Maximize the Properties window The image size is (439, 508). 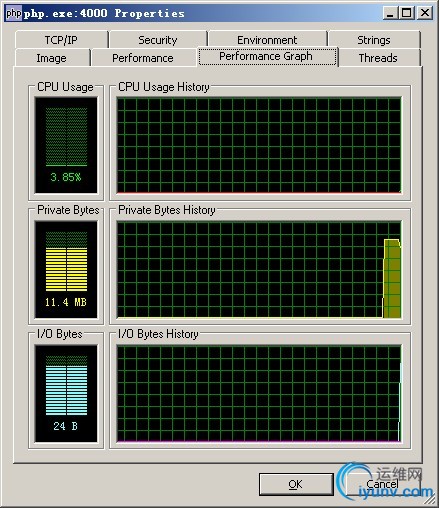406,13
